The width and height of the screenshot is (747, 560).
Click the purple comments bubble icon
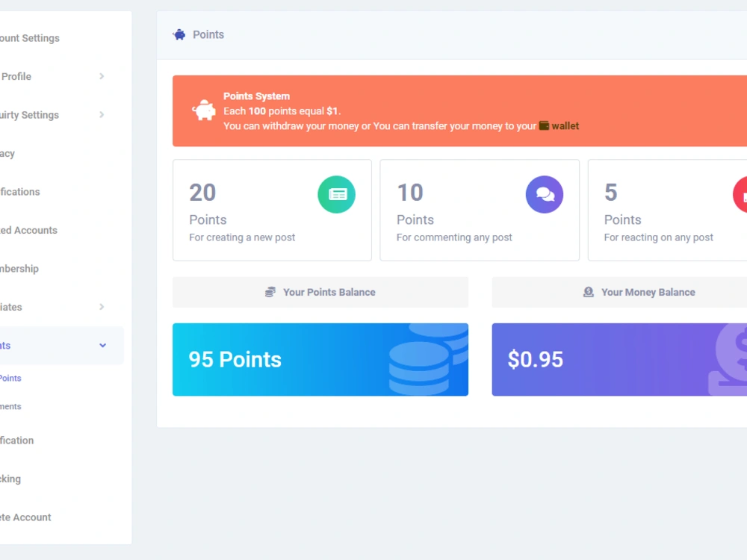[545, 194]
